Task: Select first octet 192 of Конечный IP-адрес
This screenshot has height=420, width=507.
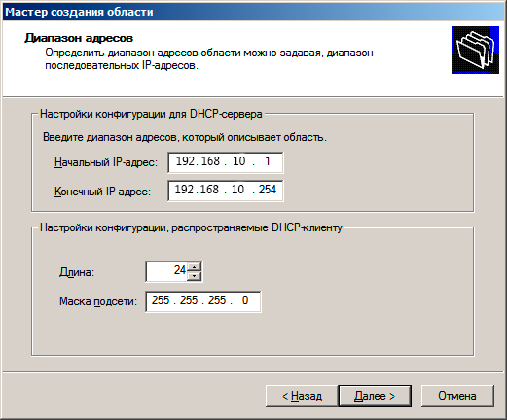Action: [x=184, y=190]
